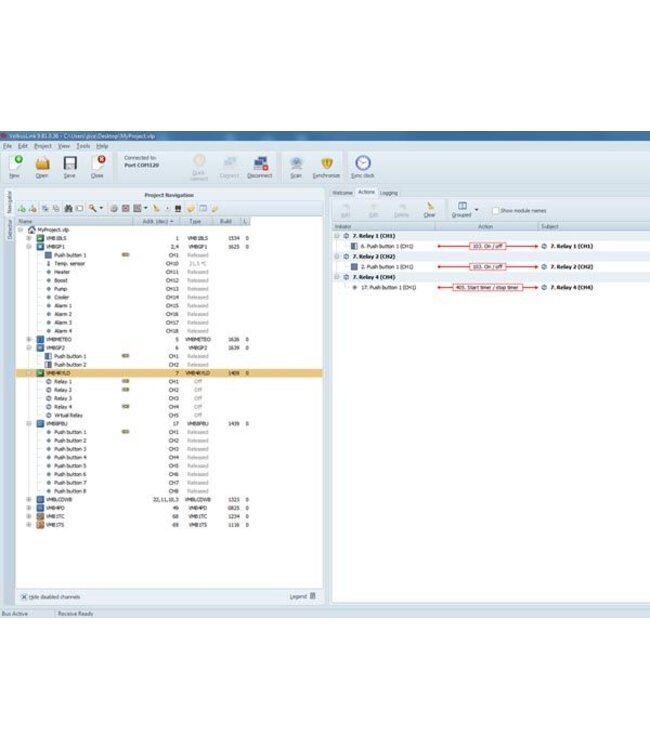650x750 pixels.
Task: Click the Sync clock icon
Action: (363, 163)
